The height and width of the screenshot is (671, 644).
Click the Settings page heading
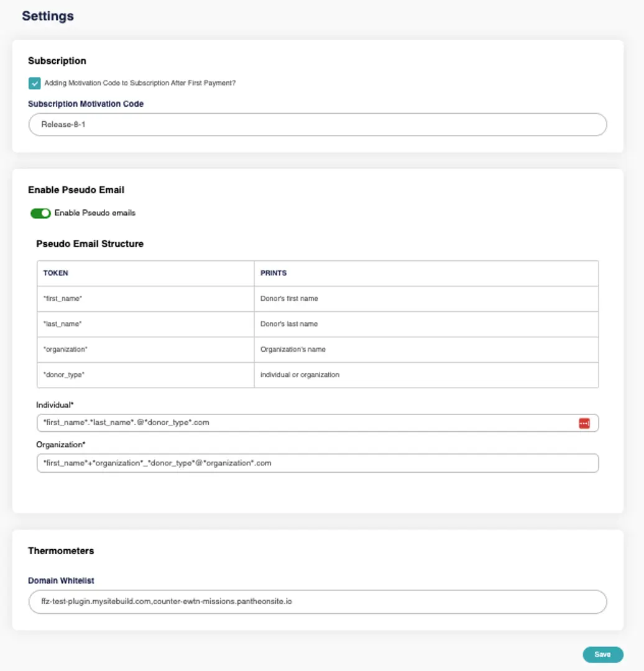click(x=48, y=16)
